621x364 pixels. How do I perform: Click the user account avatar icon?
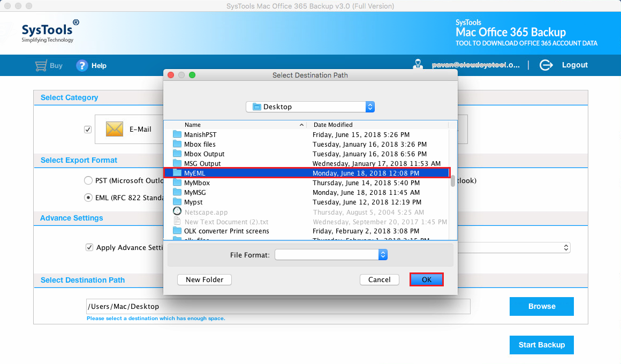point(418,65)
